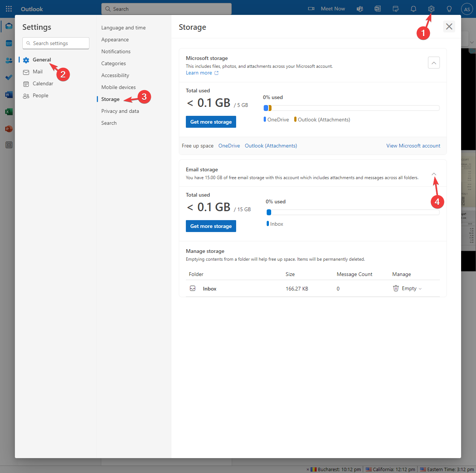Launch Excel from the left rail

(9, 111)
